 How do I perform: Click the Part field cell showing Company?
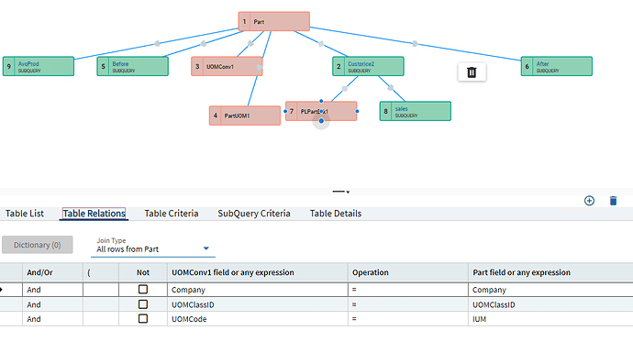point(550,290)
